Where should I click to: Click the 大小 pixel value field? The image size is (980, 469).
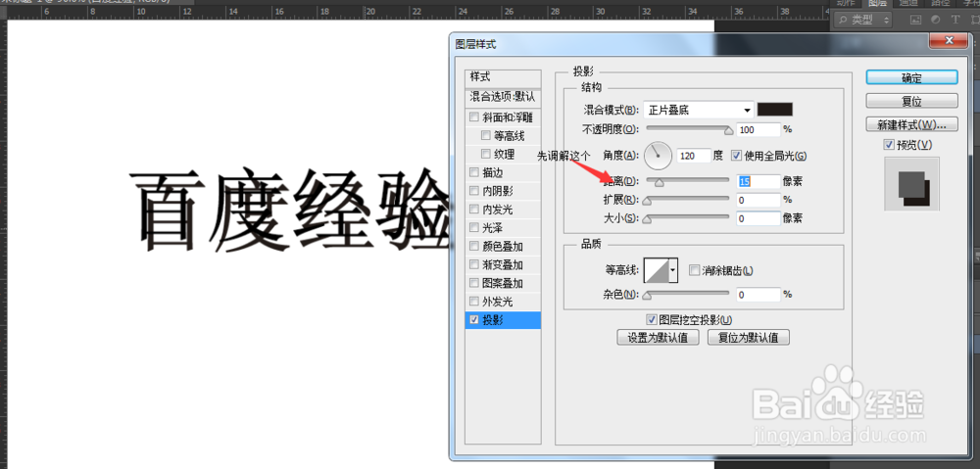759,218
